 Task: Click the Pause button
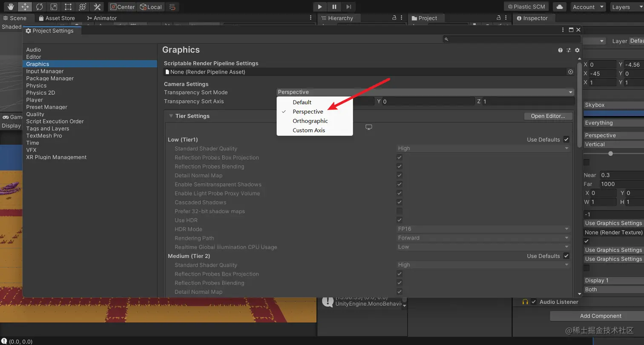click(x=334, y=7)
